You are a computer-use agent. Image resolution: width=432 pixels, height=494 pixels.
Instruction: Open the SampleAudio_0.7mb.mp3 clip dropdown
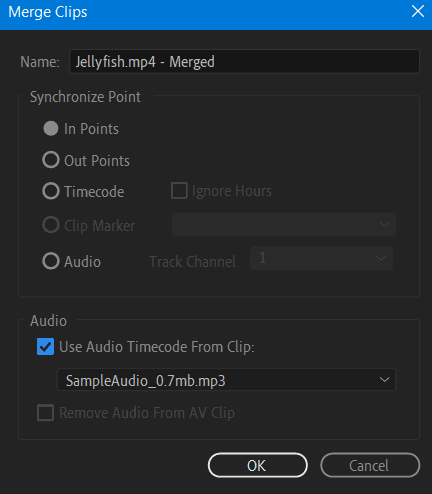click(x=226, y=380)
